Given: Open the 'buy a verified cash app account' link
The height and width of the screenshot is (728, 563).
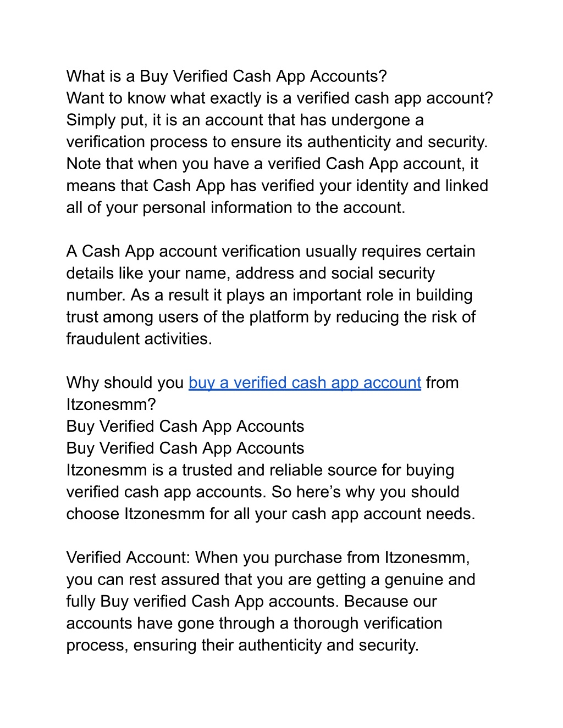Looking at the screenshot, I should (305, 383).
